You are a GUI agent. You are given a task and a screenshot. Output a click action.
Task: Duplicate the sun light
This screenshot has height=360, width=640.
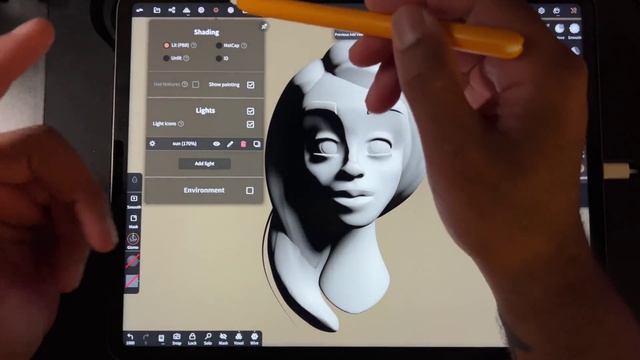point(257,144)
